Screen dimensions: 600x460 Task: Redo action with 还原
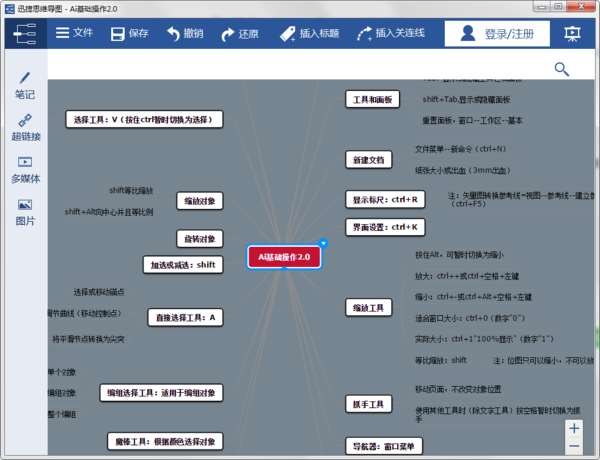pyautogui.click(x=240, y=34)
